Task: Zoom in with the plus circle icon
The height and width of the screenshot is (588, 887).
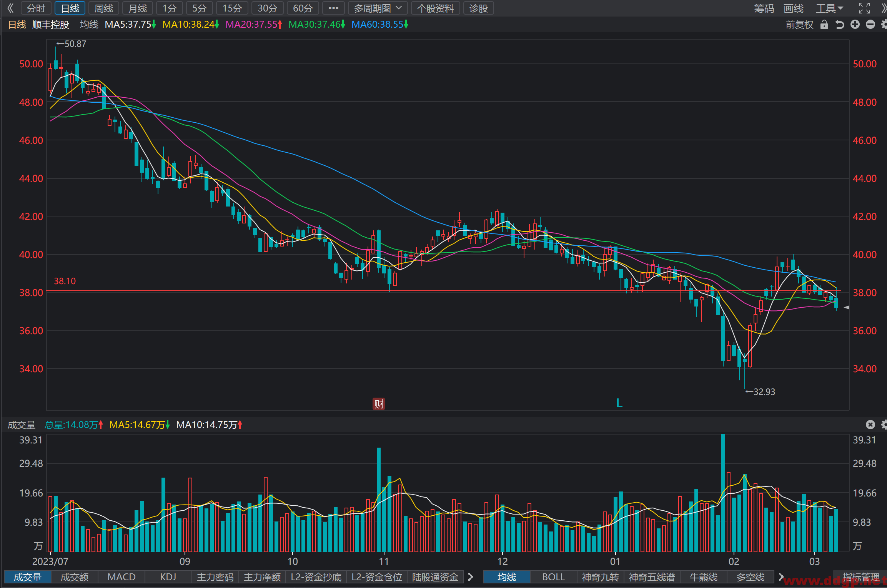Action: [855, 25]
